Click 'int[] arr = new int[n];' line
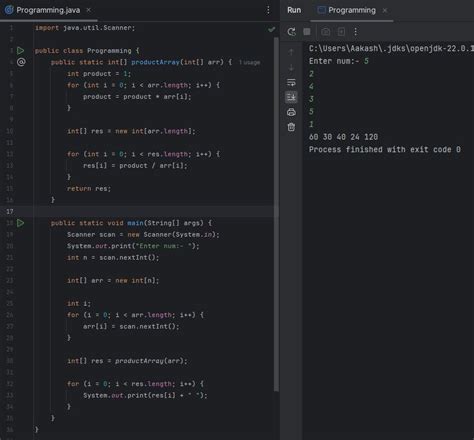Image resolution: width=474 pixels, height=440 pixels. click(113, 280)
